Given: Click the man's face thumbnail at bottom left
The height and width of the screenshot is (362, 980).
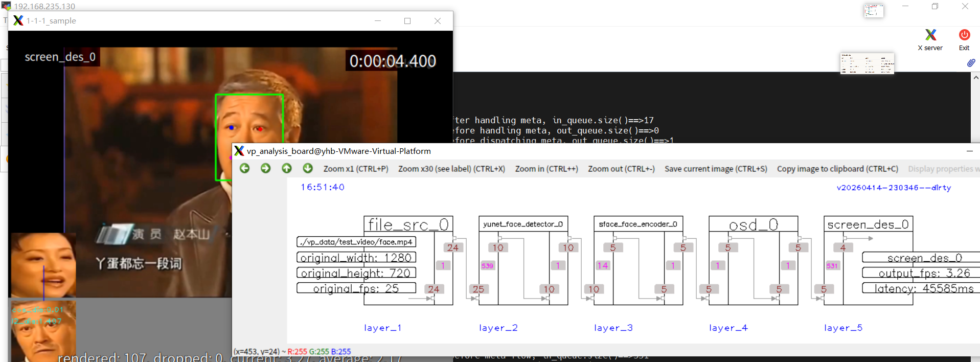Looking at the screenshot, I should (43, 331).
